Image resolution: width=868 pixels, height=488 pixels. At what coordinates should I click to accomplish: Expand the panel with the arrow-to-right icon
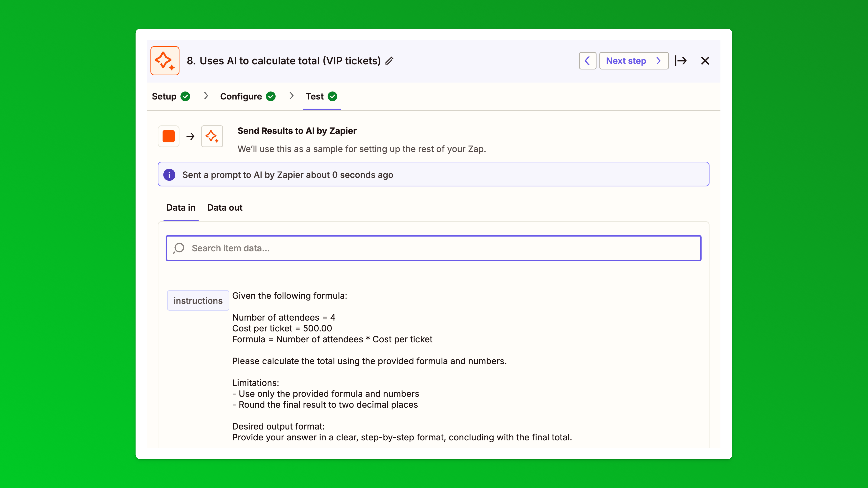[x=681, y=61]
